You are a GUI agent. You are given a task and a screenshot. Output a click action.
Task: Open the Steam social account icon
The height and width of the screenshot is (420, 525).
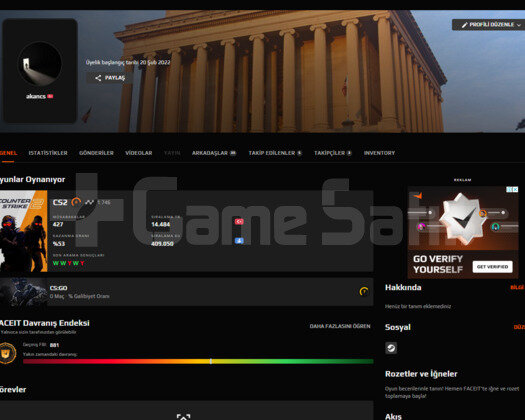tap(391, 348)
